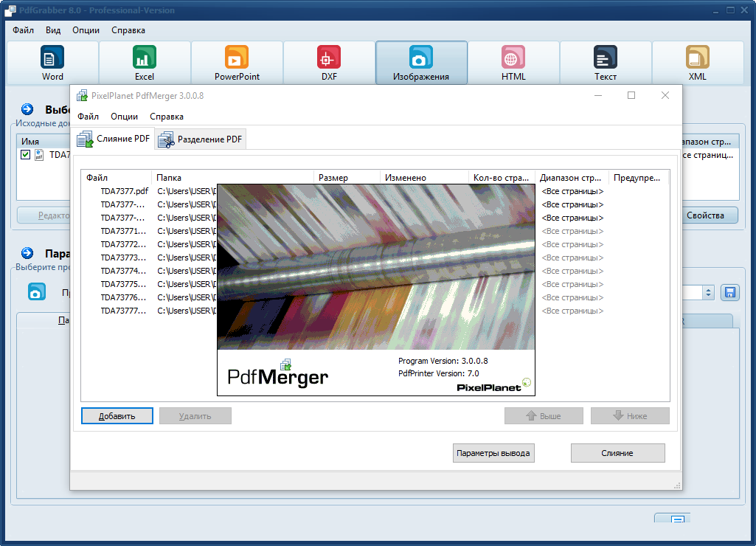The width and height of the screenshot is (756, 546).
Task: Sort by the Размер column header
Action: click(x=347, y=178)
